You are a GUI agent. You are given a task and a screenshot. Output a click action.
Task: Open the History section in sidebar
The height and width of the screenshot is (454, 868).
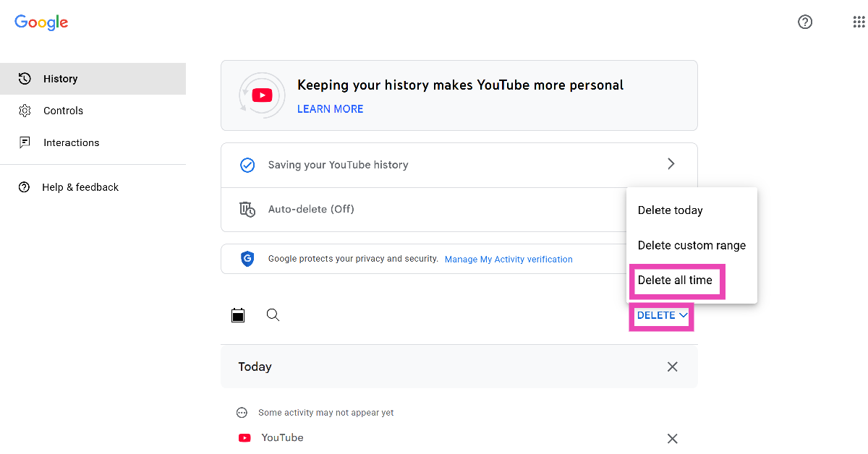click(93, 79)
